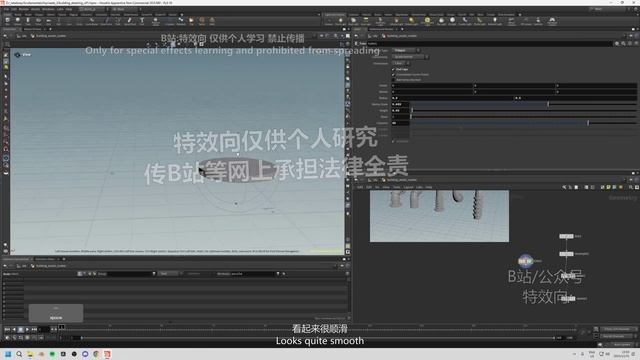Add a Camera from the lights shelf
The width and height of the screenshot is (640, 360).
click(329, 21)
